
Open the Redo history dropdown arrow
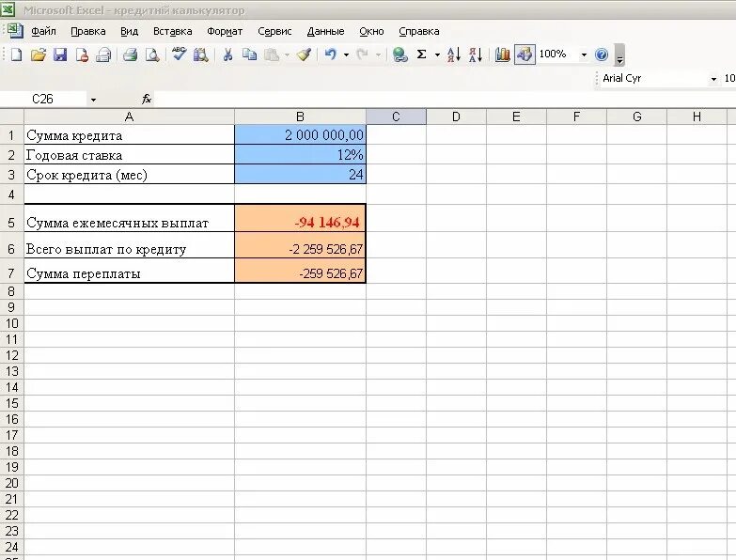pos(378,54)
